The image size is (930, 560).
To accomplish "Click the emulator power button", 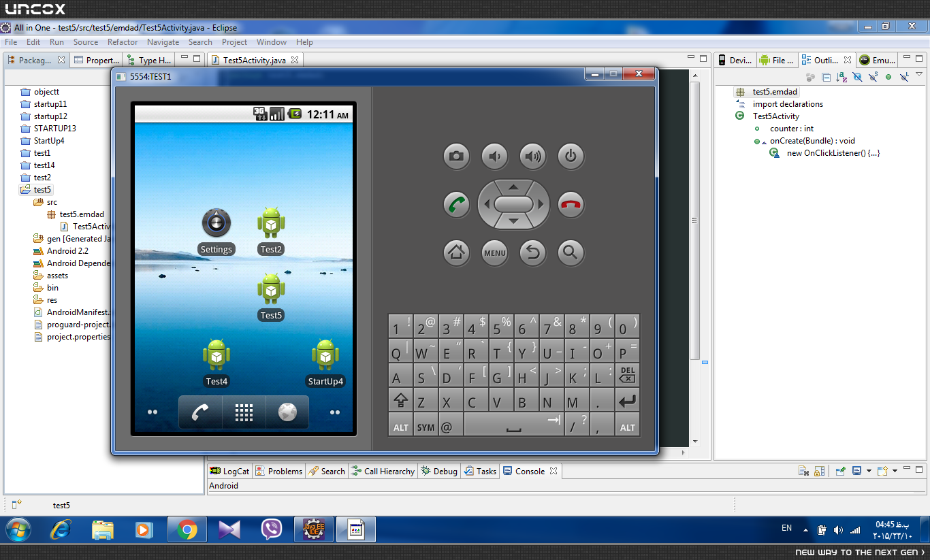I will pos(571,157).
